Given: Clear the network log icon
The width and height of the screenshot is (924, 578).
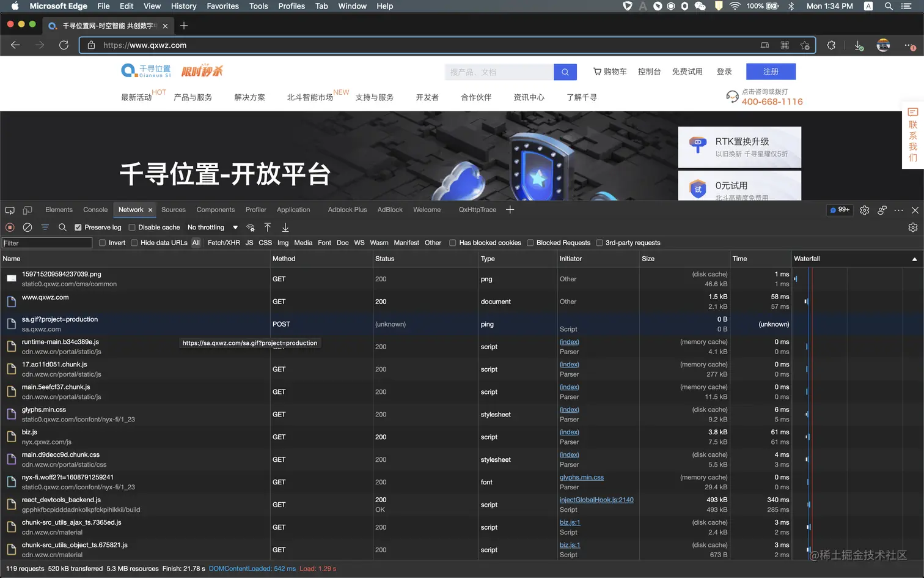Looking at the screenshot, I should [x=28, y=227].
